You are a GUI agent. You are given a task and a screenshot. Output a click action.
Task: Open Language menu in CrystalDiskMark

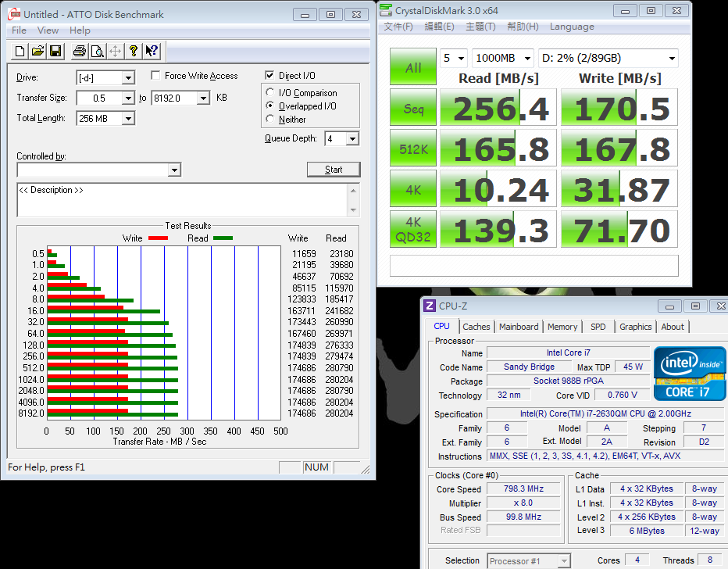572,27
